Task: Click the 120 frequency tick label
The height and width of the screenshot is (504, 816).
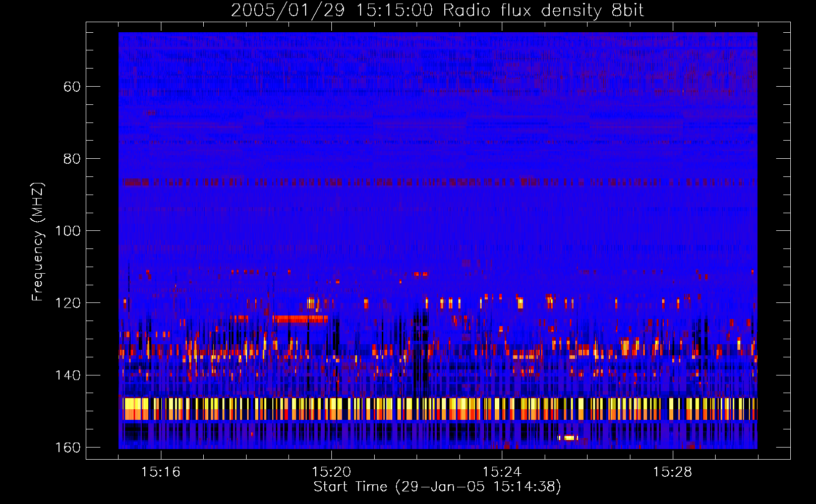Action: (68, 303)
